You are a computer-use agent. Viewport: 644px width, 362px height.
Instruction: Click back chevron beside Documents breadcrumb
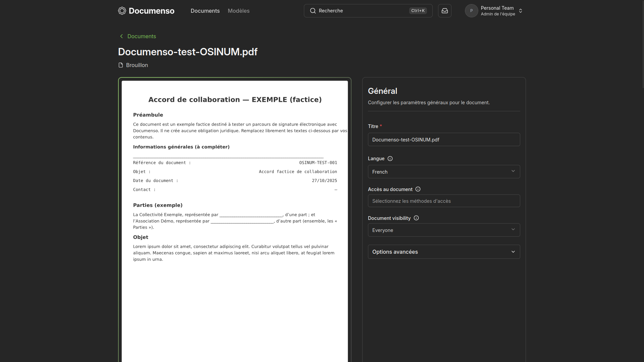click(121, 36)
